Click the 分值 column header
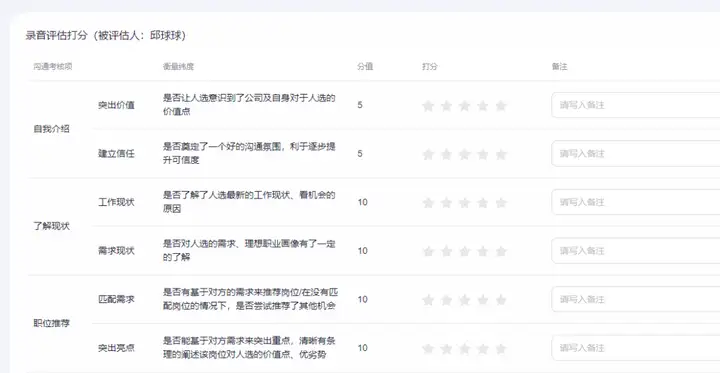Viewport: 720px width, 373px height. (365, 67)
